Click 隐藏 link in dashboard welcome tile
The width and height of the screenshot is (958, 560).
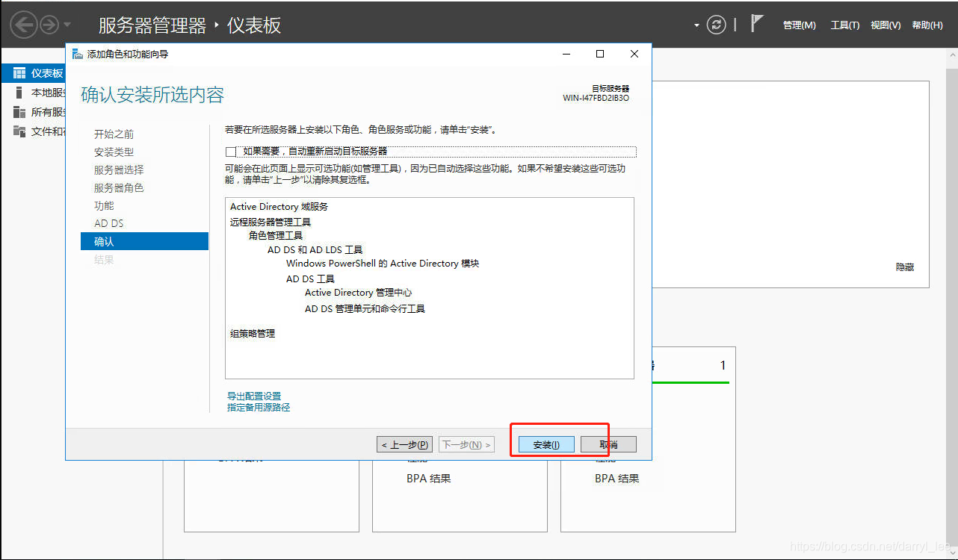[905, 267]
